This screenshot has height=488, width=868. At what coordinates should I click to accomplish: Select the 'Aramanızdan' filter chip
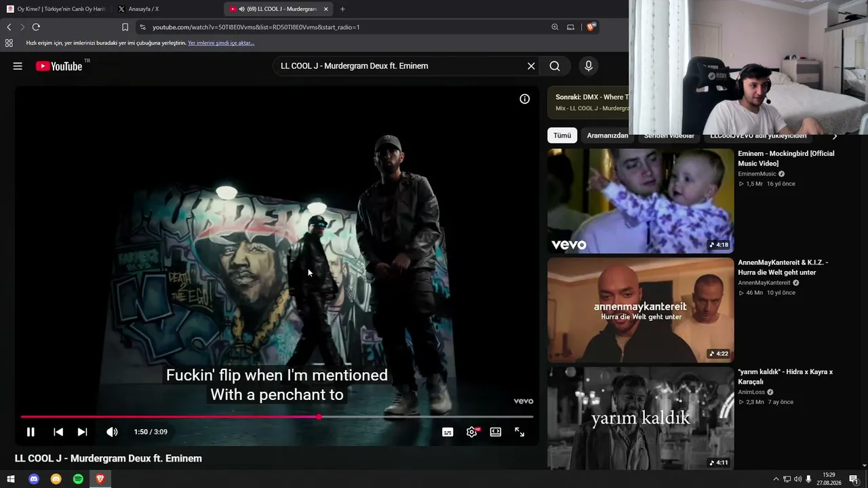[x=608, y=136]
